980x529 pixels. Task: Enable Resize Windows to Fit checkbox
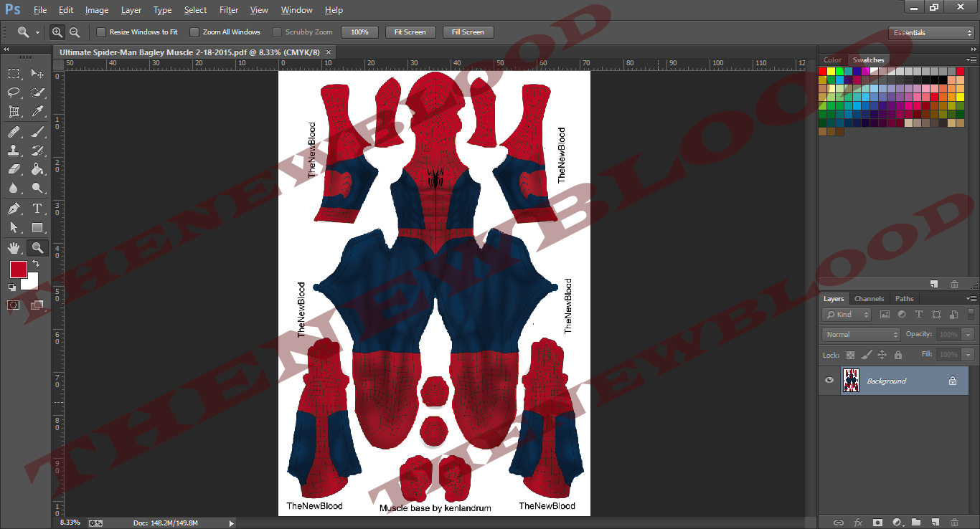point(101,32)
